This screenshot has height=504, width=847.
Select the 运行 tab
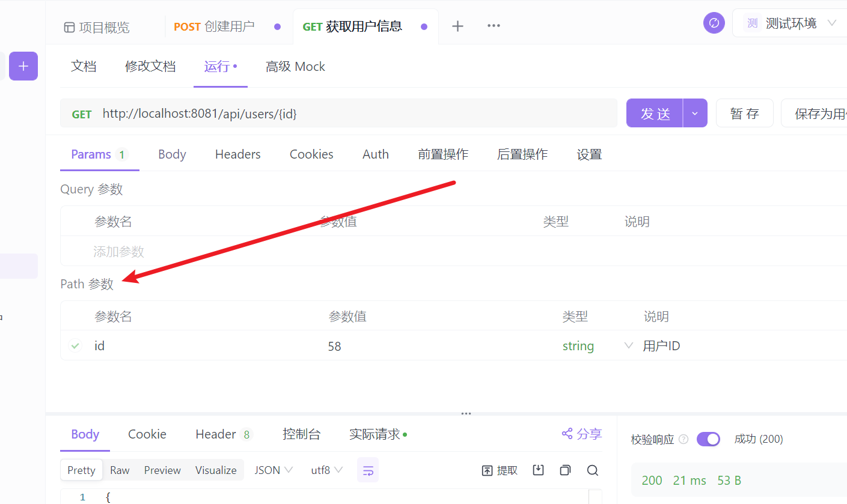220,66
